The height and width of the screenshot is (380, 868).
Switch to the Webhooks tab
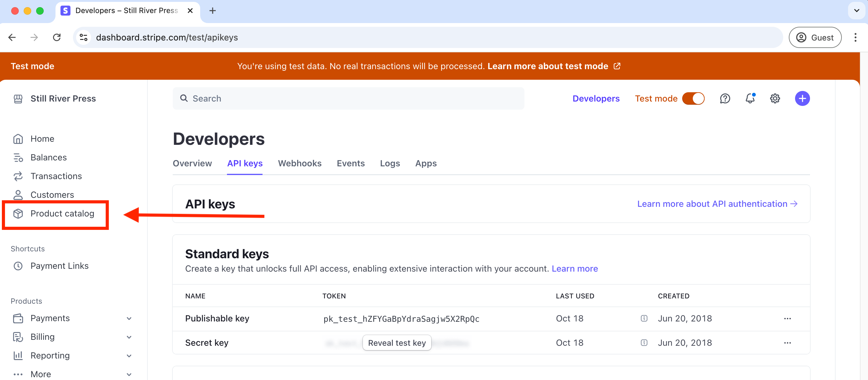click(300, 163)
